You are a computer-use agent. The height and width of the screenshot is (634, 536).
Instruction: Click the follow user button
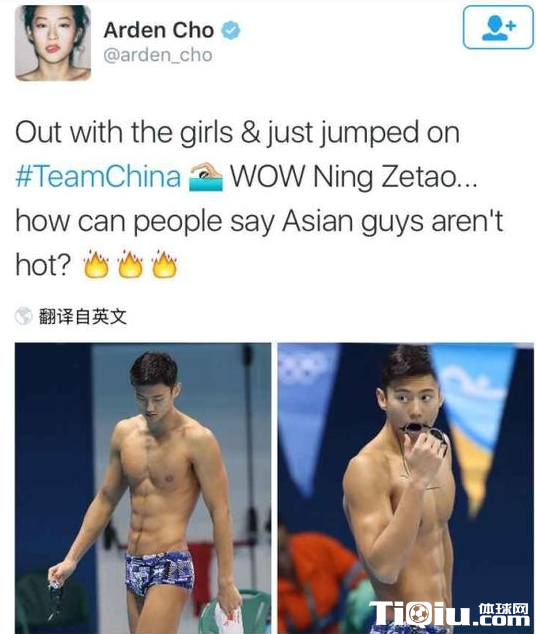click(x=498, y=27)
